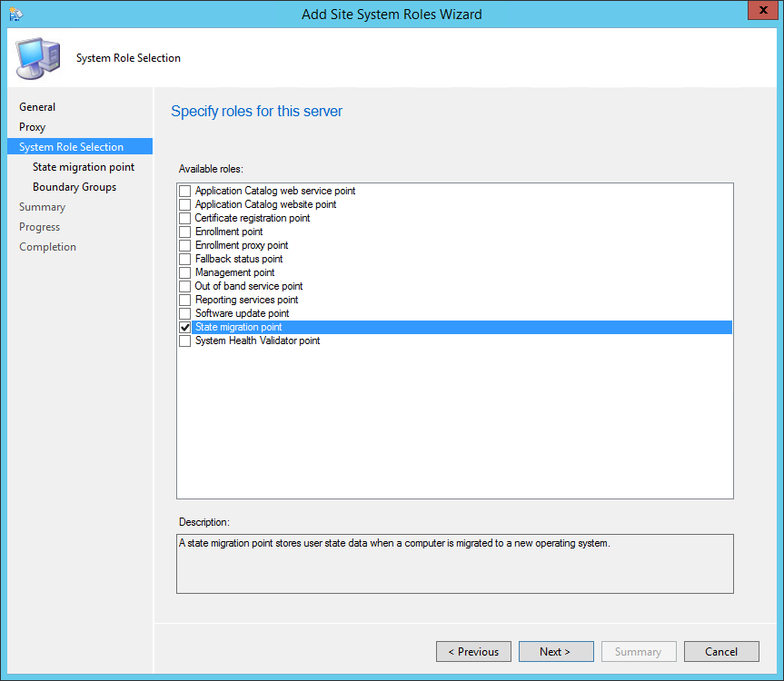784x681 pixels.
Task: Click the Software update point label
Action: (x=242, y=313)
